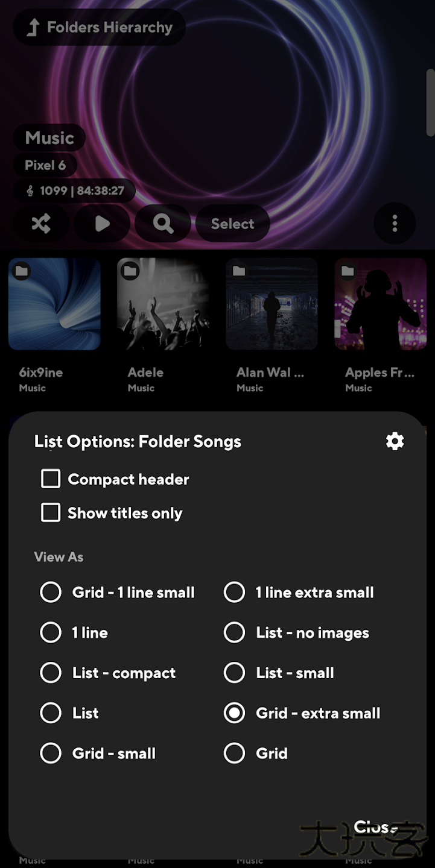The image size is (435, 868).
Task: Tap the Music breadcrumb label
Action: point(49,137)
